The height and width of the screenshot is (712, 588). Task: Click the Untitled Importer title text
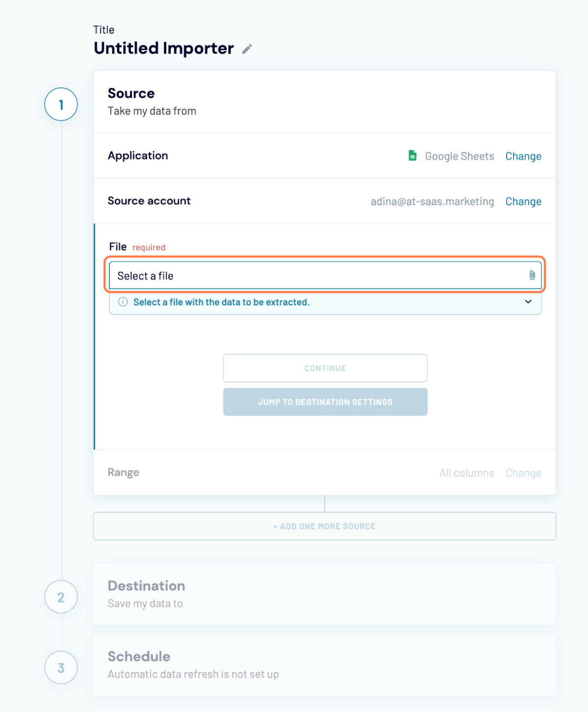click(x=164, y=48)
